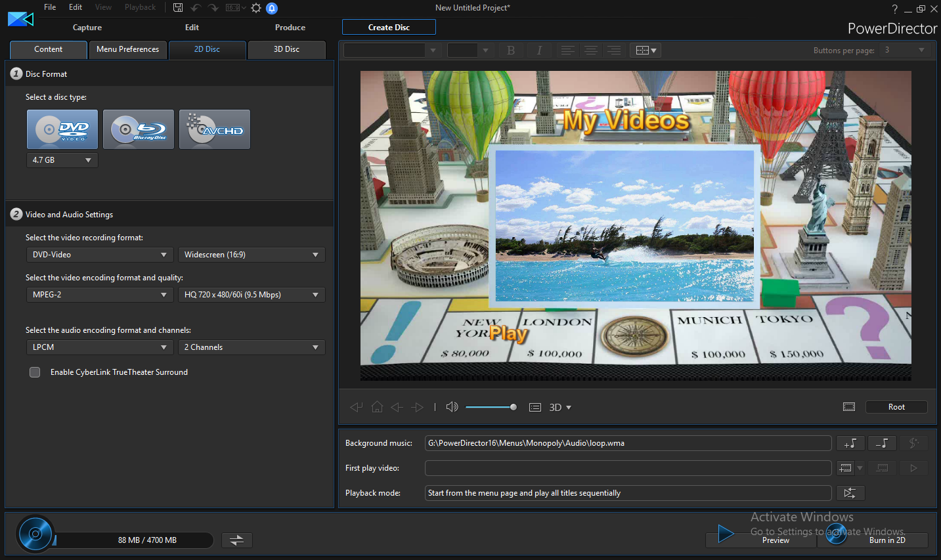Click the help question mark icon
This screenshot has width=941, height=560.
[894, 9]
